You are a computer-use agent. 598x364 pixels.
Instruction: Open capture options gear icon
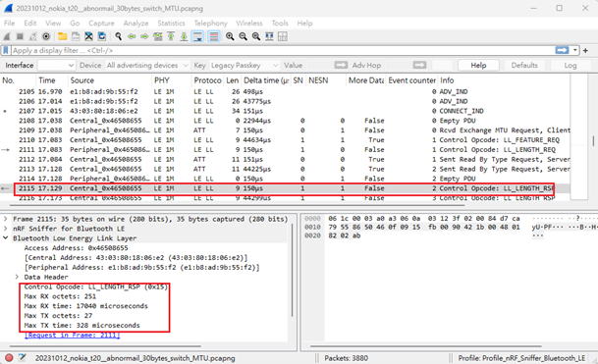(46, 36)
